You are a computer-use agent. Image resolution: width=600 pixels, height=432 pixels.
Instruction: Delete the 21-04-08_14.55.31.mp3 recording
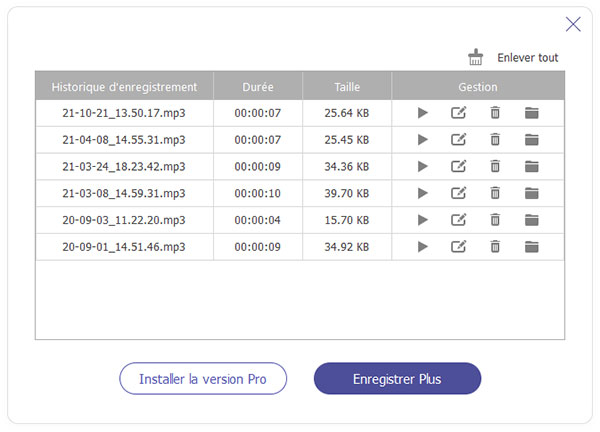[x=495, y=140]
